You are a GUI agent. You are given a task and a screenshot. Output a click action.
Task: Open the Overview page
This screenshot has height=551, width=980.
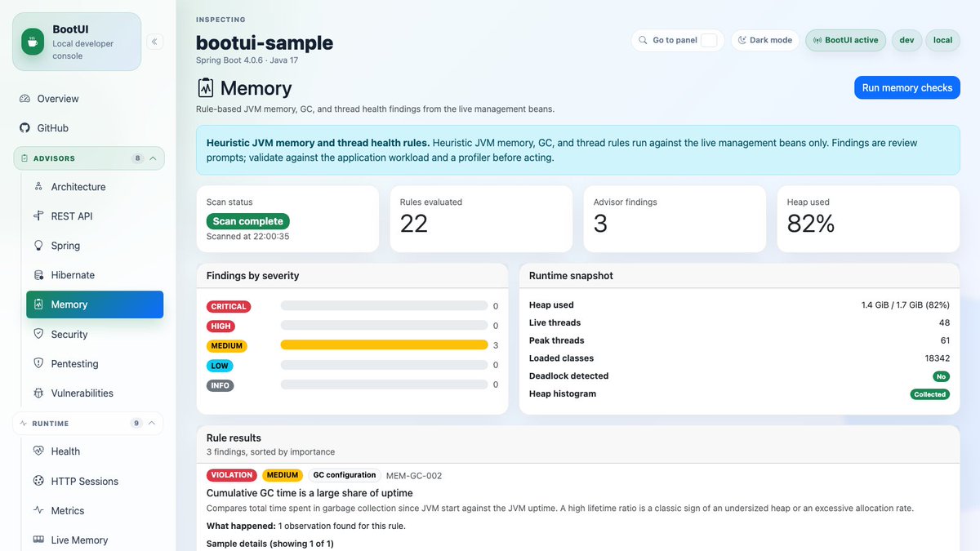pyautogui.click(x=88, y=99)
